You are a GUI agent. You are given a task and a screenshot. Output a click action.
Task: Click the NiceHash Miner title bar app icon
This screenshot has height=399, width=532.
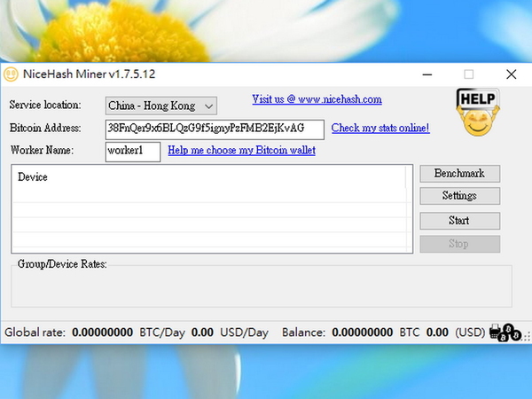tap(12, 74)
